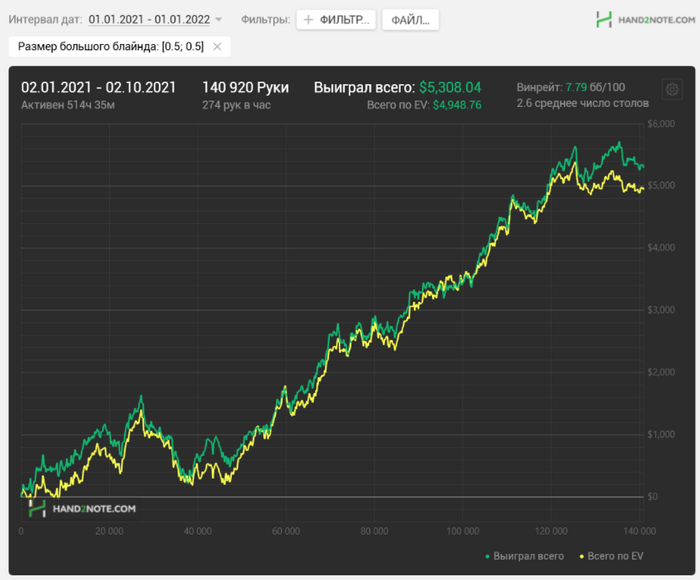Screen dimensions: 700x580
Task: Click the Фильтры label
Action: tap(266, 20)
